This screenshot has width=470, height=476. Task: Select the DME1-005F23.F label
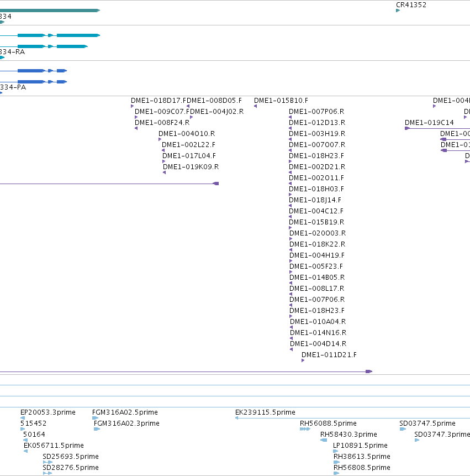coord(316,266)
